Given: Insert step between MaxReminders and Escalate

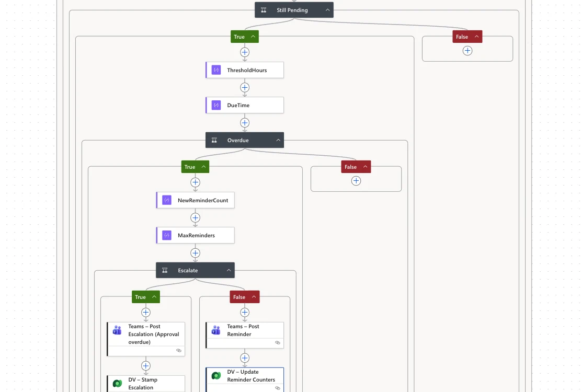Looking at the screenshot, I should 195,253.
